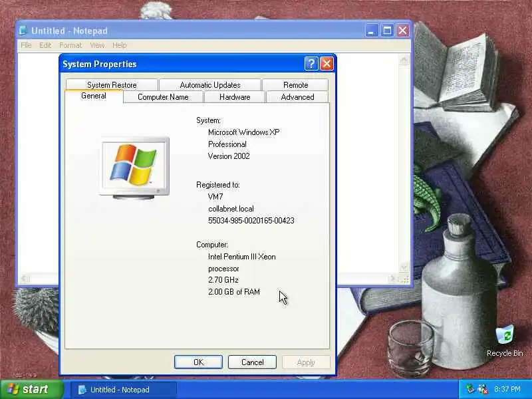
Task: Click the help question mark icon in System Properties
Action: (311, 63)
